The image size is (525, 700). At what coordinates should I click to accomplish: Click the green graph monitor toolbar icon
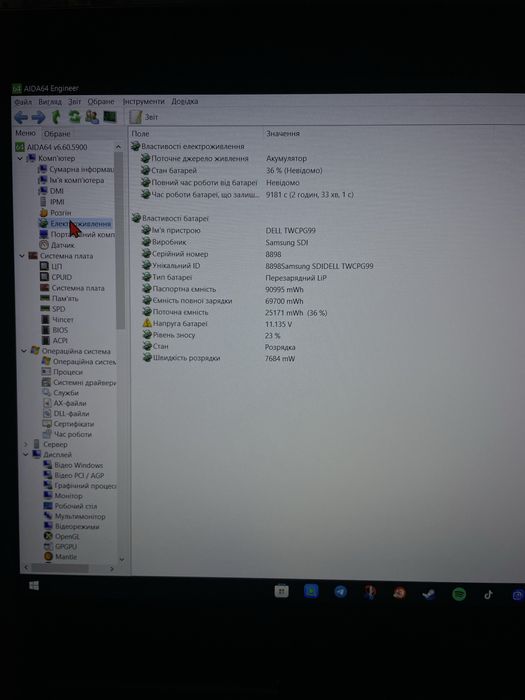tap(110, 117)
